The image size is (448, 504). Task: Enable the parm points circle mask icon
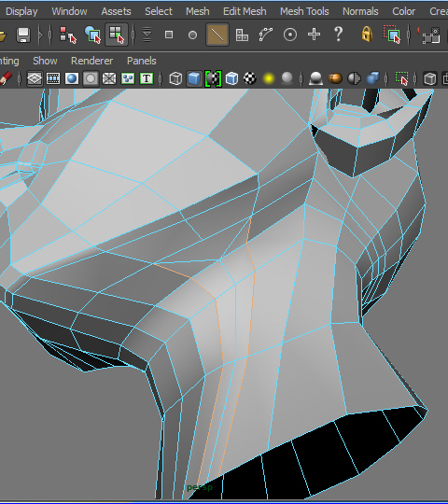(x=192, y=35)
